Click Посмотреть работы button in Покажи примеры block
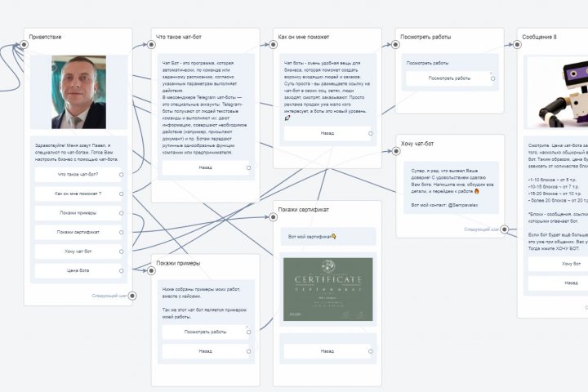This screenshot has height=392, width=588. click(206, 332)
